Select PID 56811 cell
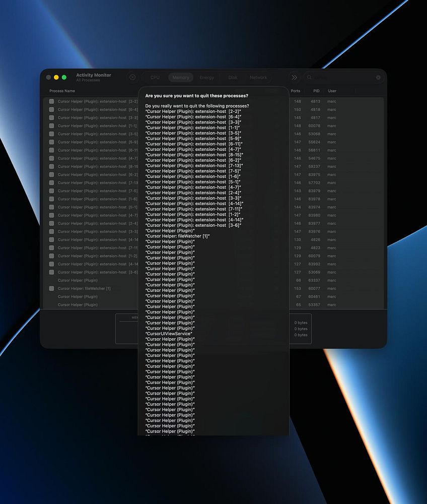 [x=314, y=150]
